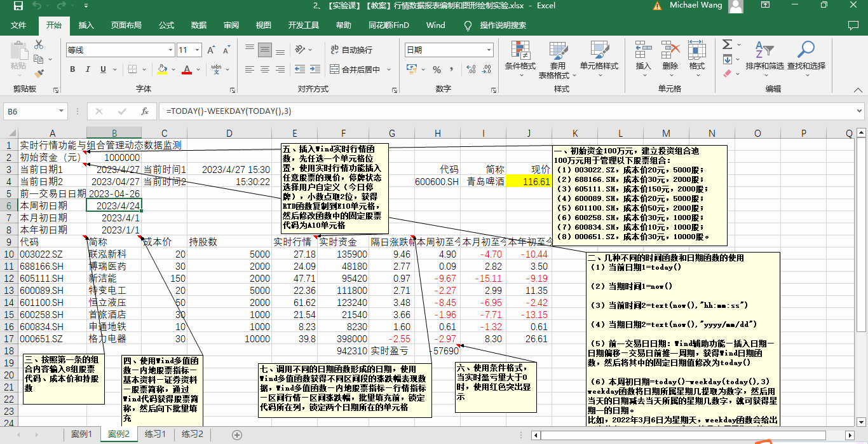This screenshot has width=868, height=444.
Task: Click the Cut scissors icon
Action: [x=39, y=45]
